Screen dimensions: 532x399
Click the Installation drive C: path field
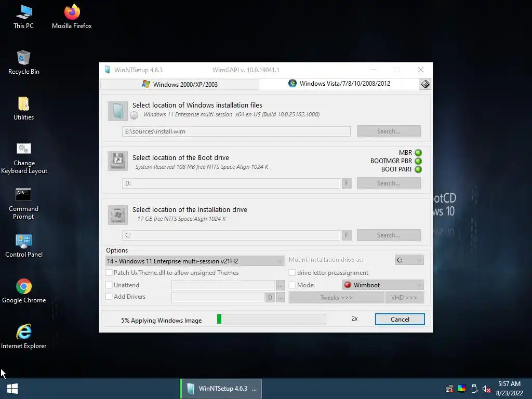coord(231,235)
